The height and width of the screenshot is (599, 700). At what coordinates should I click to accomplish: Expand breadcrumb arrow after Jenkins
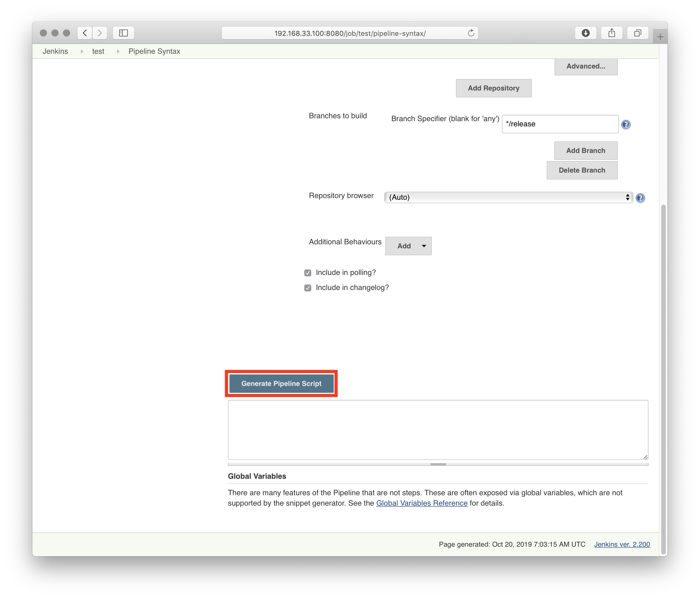(x=82, y=51)
